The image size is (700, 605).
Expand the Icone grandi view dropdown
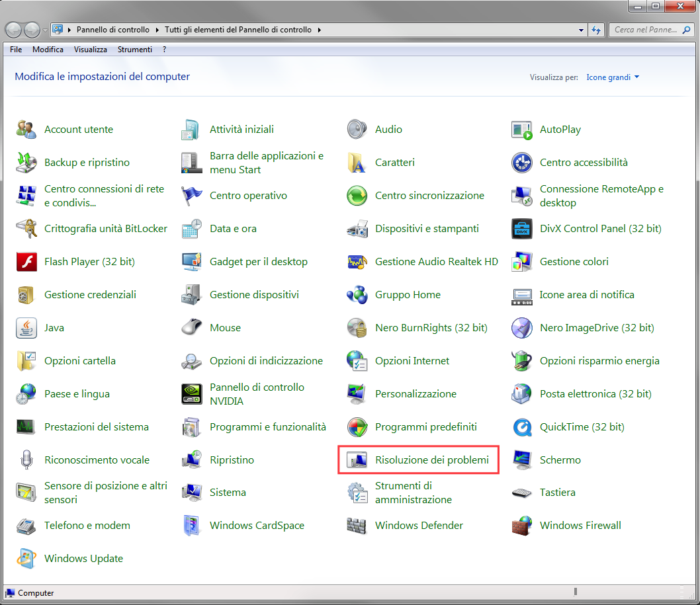point(613,77)
